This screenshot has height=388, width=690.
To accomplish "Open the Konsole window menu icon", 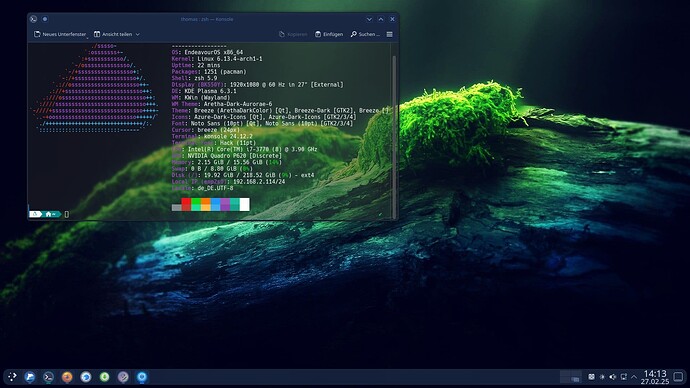I will 33,19.
